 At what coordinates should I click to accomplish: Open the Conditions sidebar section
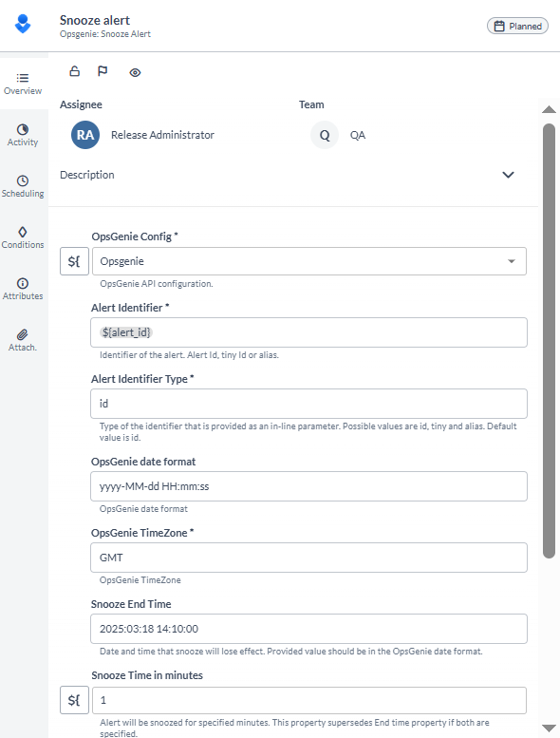(x=23, y=237)
